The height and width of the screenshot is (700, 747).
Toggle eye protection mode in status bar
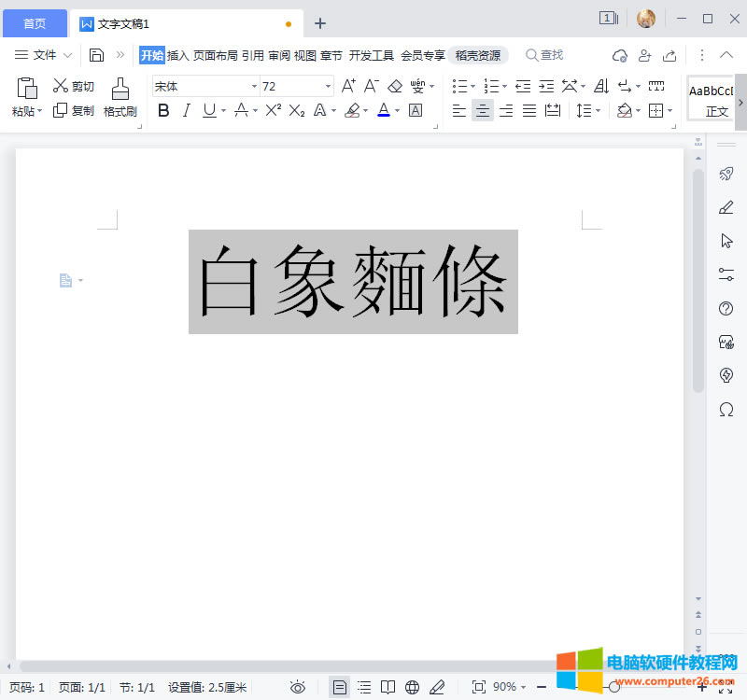pyautogui.click(x=298, y=688)
